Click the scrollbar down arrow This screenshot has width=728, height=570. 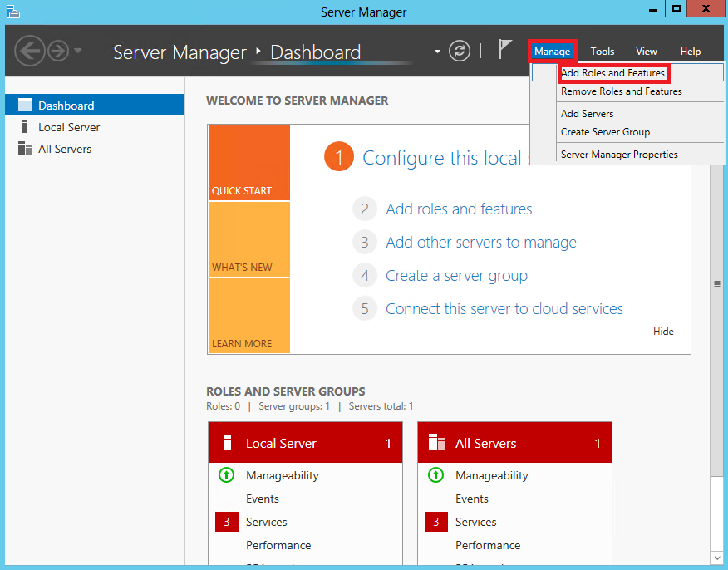coord(717,557)
